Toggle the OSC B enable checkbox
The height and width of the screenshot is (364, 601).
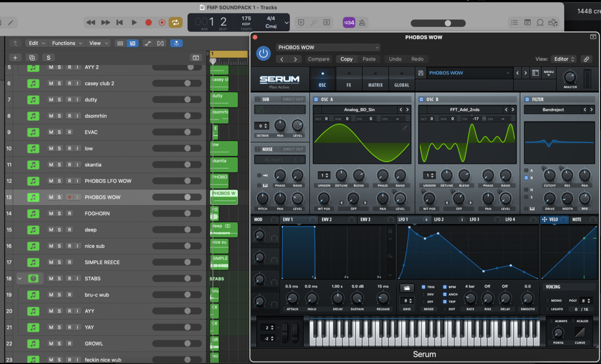tap(421, 99)
